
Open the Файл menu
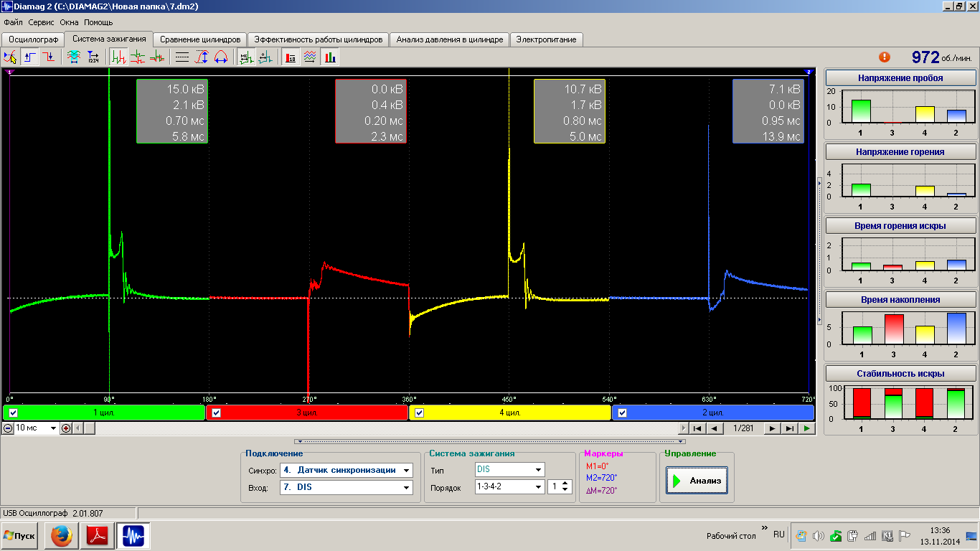coord(13,22)
